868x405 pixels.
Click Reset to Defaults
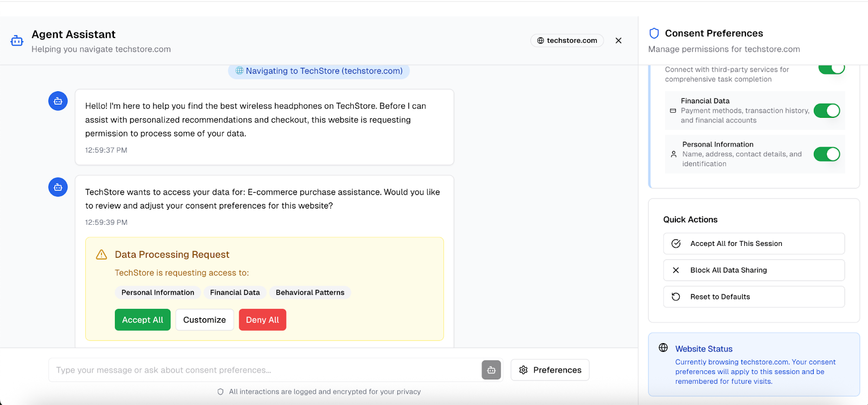[x=754, y=297]
